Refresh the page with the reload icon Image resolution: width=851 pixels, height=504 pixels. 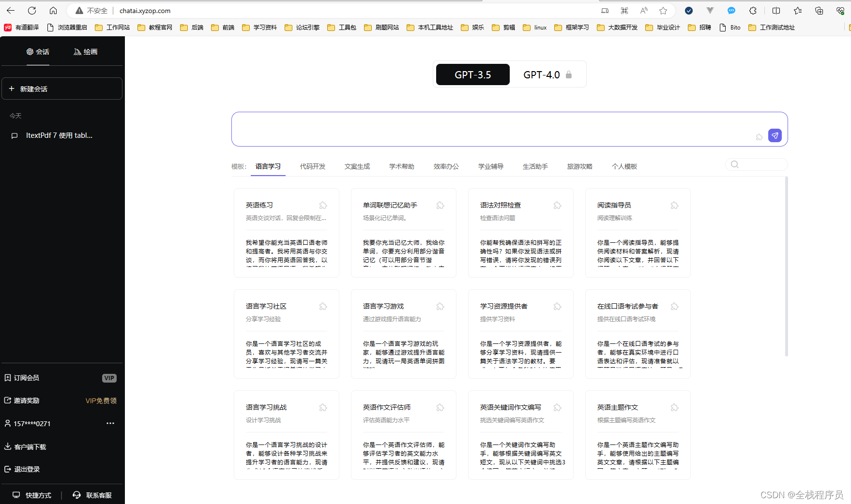32,11
